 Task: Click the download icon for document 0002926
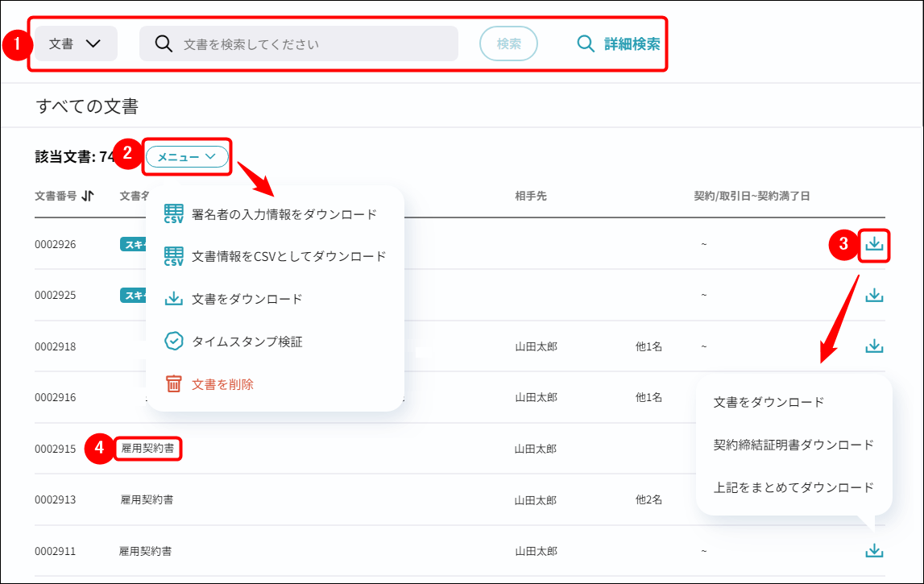[874, 244]
